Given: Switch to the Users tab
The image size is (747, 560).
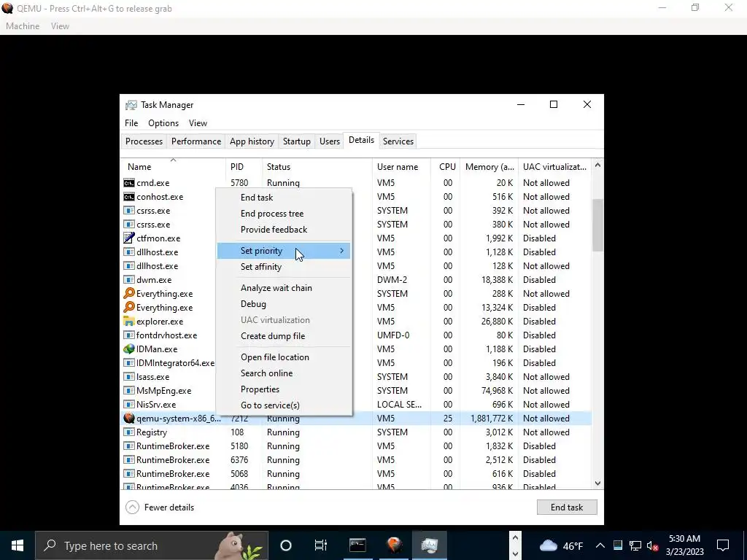Looking at the screenshot, I should [x=330, y=141].
